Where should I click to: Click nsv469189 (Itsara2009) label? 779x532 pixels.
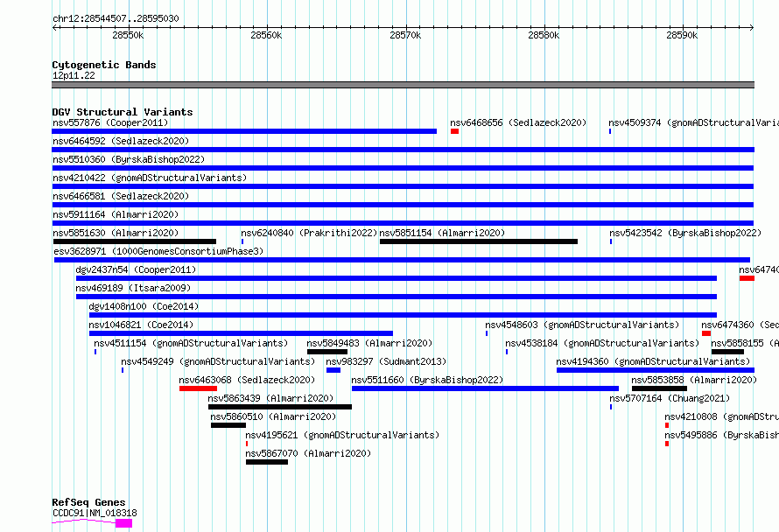point(133,288)
